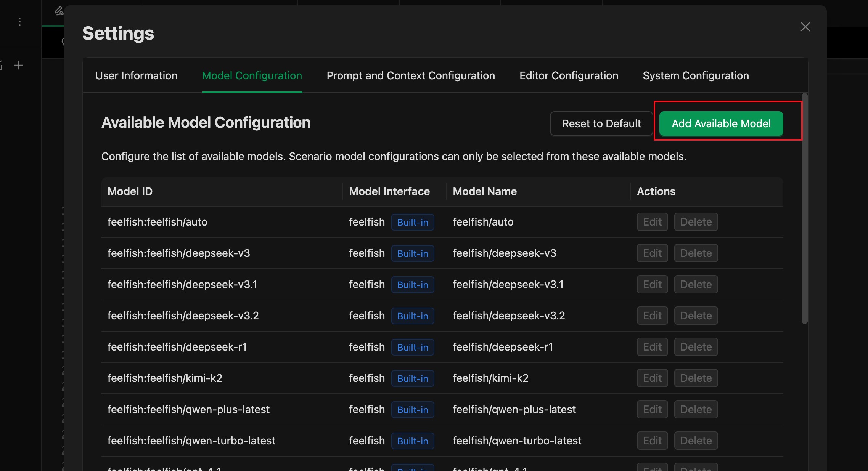868x471 pixels.
Task: Click the Model ID column header
Action: 130,191
